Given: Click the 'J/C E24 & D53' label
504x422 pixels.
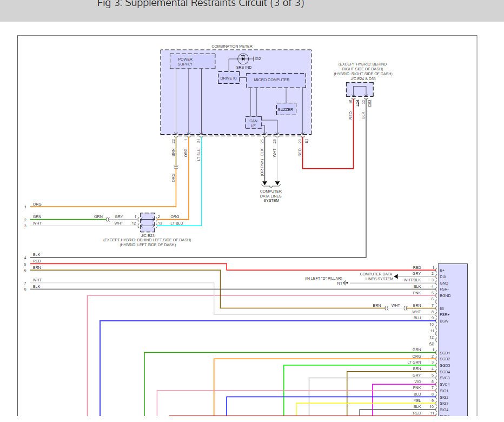Looking at the screenshot, I should pos(363,79).
